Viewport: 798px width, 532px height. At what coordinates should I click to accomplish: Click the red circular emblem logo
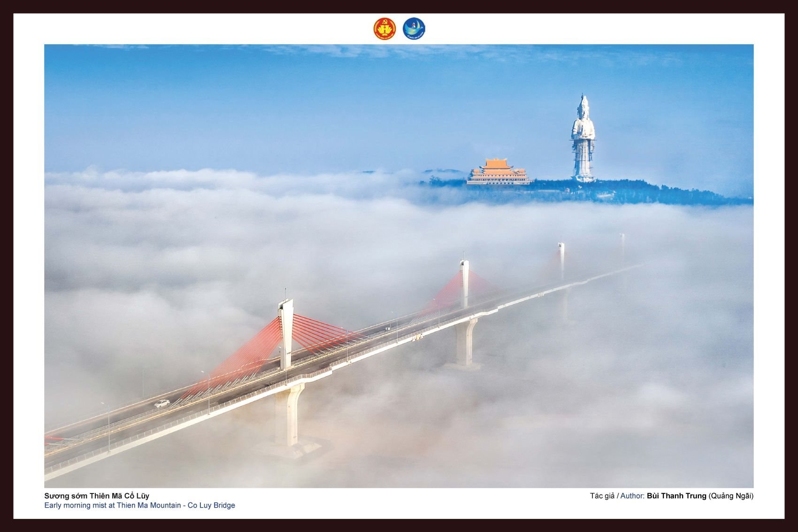pos(384,29)
